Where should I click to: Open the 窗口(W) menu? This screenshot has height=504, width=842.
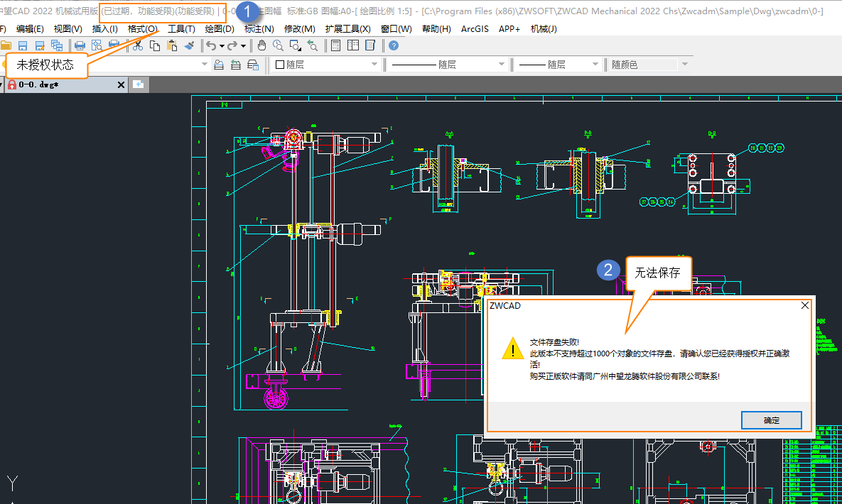[396, 29]
